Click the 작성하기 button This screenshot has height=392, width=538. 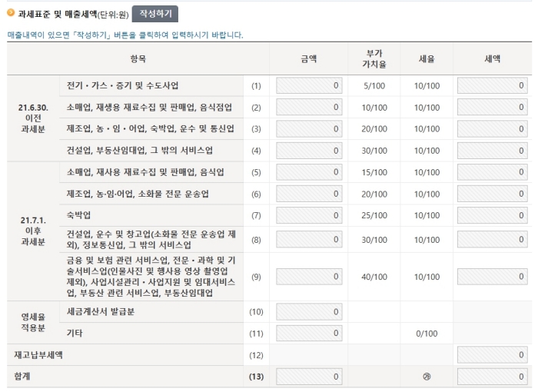pos(155,14)
